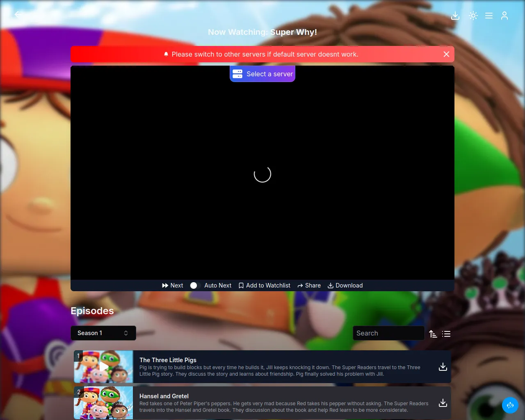Image resolution: width=525 pixels, height=420 pixels.
Task: Open the episode title The Three Little Pigs
Action: 168,360
